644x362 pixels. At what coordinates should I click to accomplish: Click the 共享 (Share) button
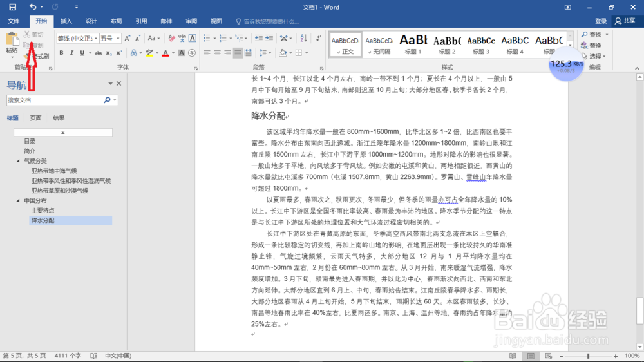(625, 21)
